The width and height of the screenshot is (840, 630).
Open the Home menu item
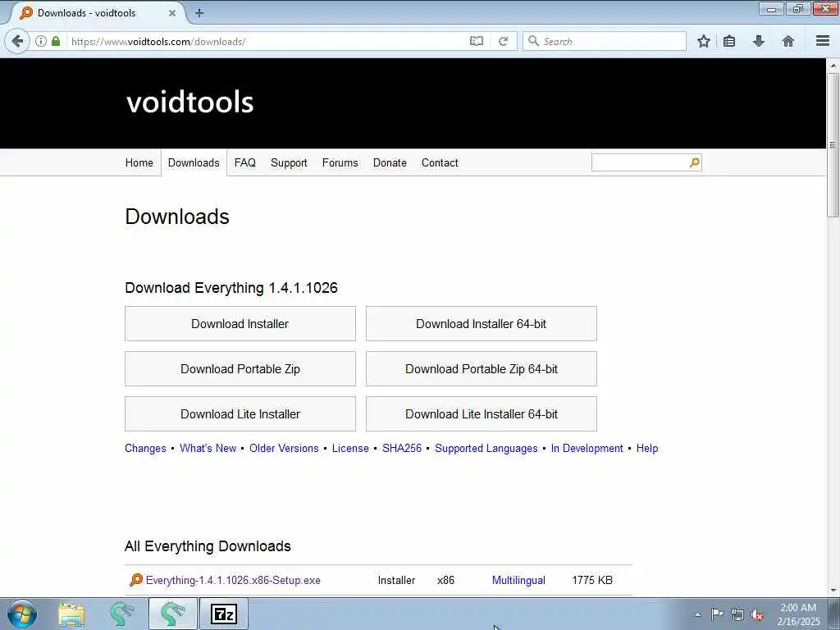click(x=139, y=162)
